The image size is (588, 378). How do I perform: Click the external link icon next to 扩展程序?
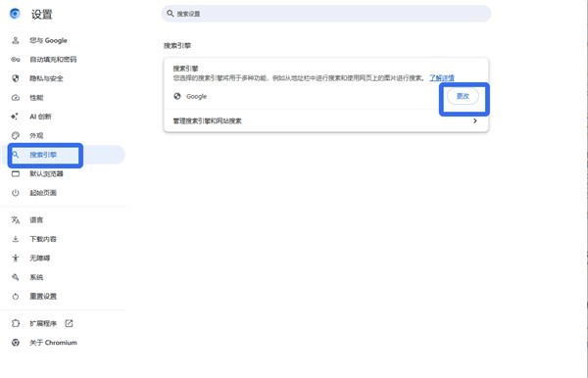(x=69, y=323)
